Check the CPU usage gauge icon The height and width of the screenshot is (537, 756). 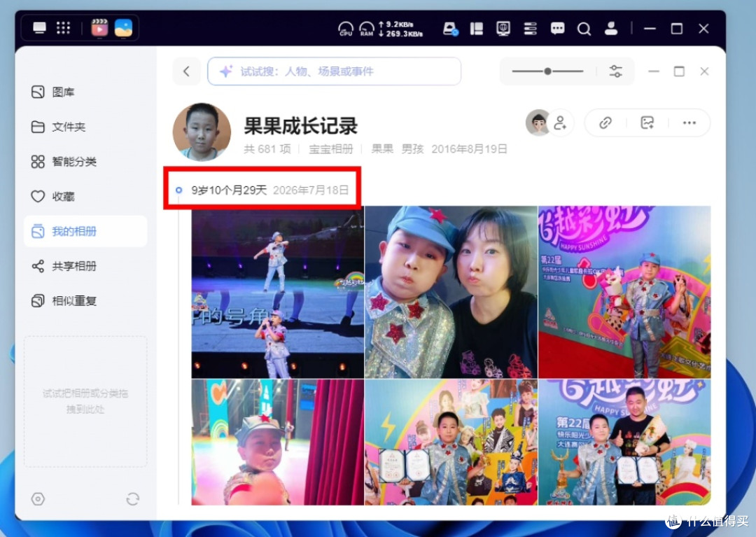(x=345, y=29)
